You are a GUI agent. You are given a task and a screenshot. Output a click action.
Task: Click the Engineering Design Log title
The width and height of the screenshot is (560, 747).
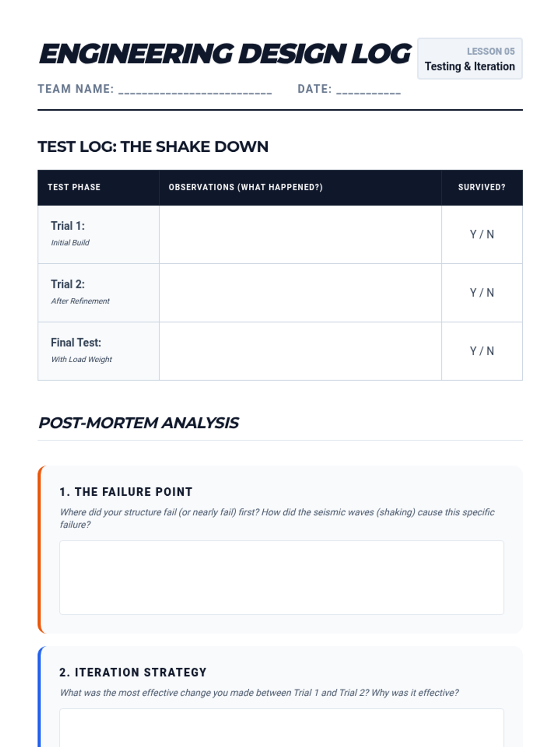point(225,54)
